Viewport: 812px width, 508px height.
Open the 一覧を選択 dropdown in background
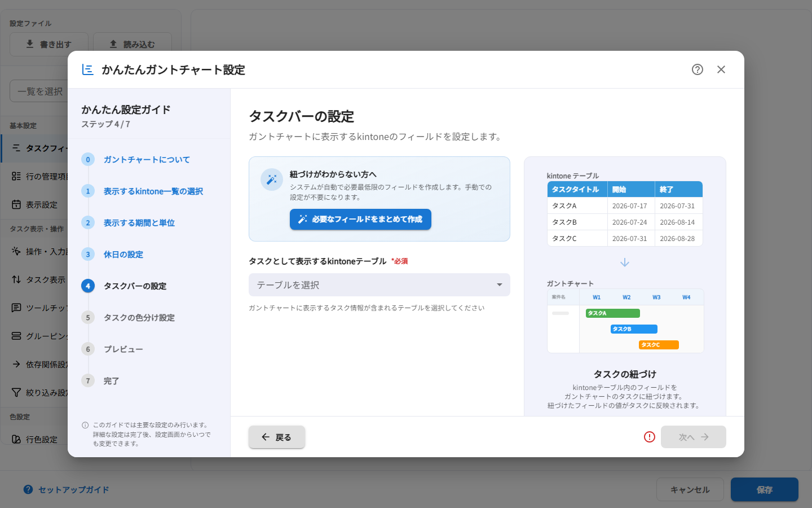[x=38, y=91]
